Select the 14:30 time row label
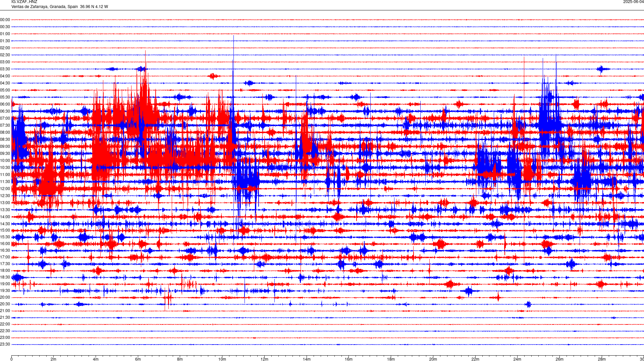 5,224
